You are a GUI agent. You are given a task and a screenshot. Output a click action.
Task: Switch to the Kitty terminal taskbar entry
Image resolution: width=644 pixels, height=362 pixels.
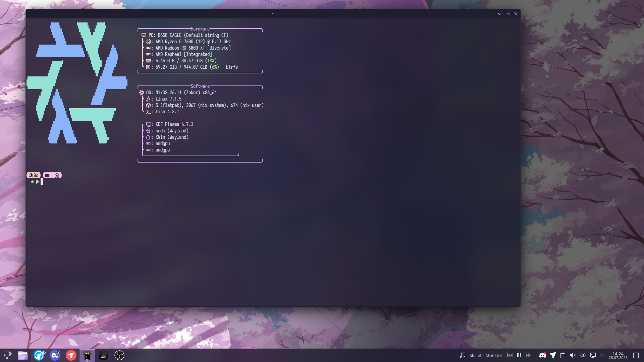(87, 355)
